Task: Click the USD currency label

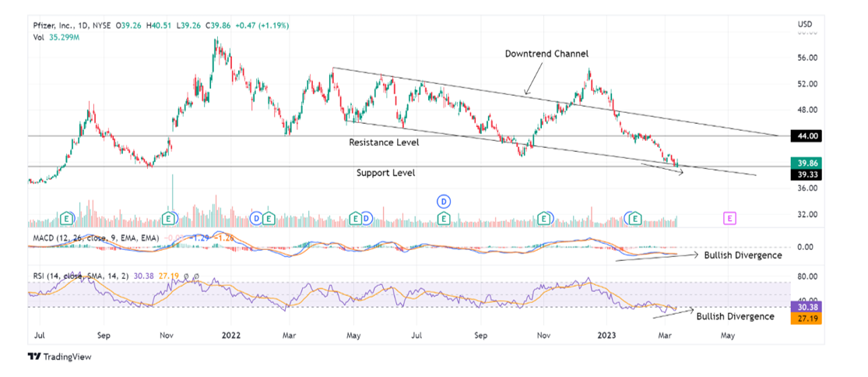Action: tap(805, 24)
